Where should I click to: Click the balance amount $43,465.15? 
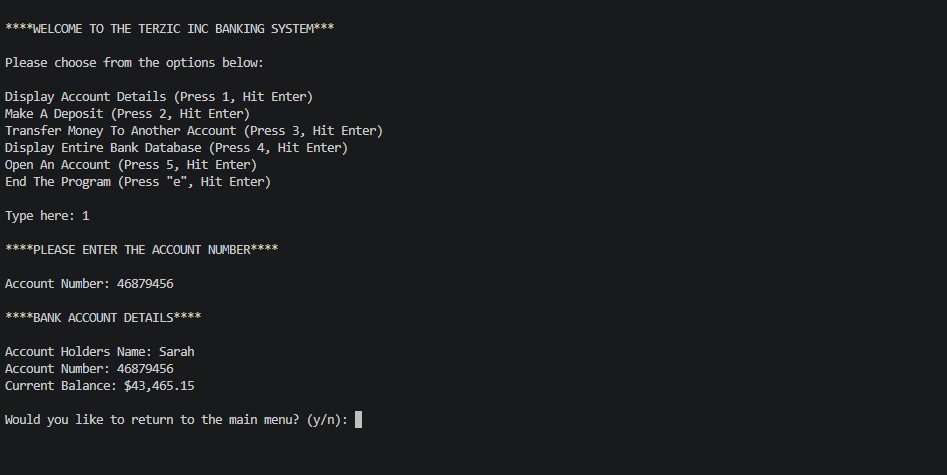(x=159, y=386)
